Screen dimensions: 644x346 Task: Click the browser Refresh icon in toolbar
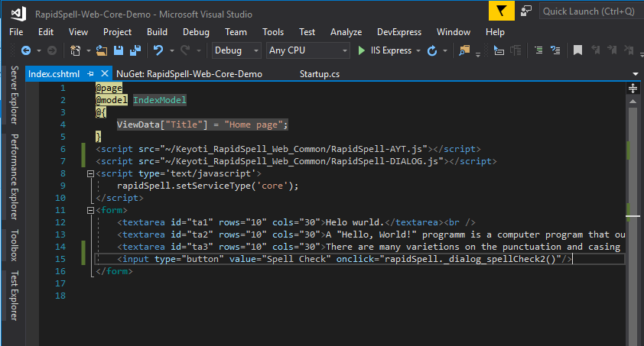pos(432,51)
